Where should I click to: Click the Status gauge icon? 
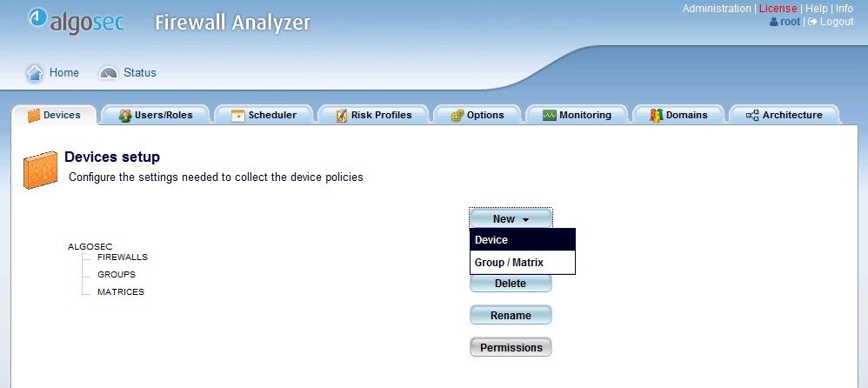click(109, 73)
